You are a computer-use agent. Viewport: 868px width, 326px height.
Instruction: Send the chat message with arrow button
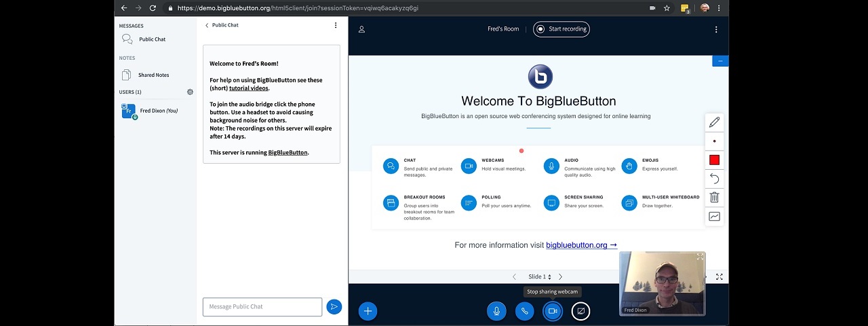point(334,307)
